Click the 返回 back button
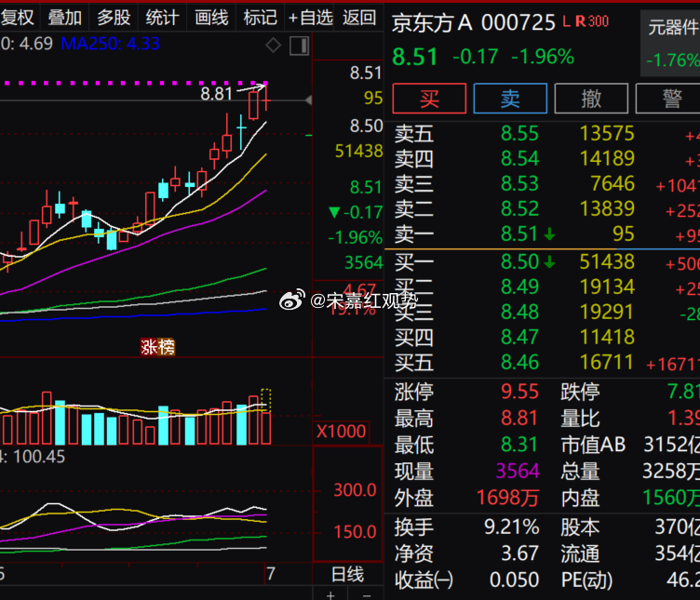Viewport: 700px width, 600px height. tap(359, 18)
